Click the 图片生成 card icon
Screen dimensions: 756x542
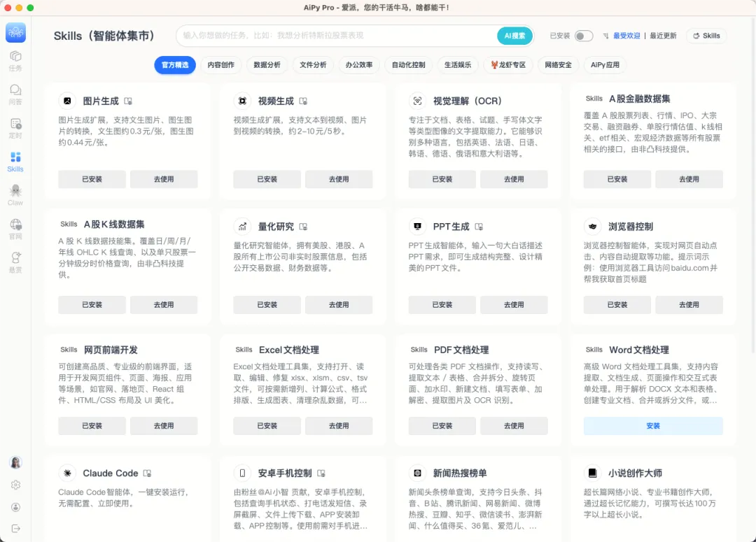[x=67, y=101]
